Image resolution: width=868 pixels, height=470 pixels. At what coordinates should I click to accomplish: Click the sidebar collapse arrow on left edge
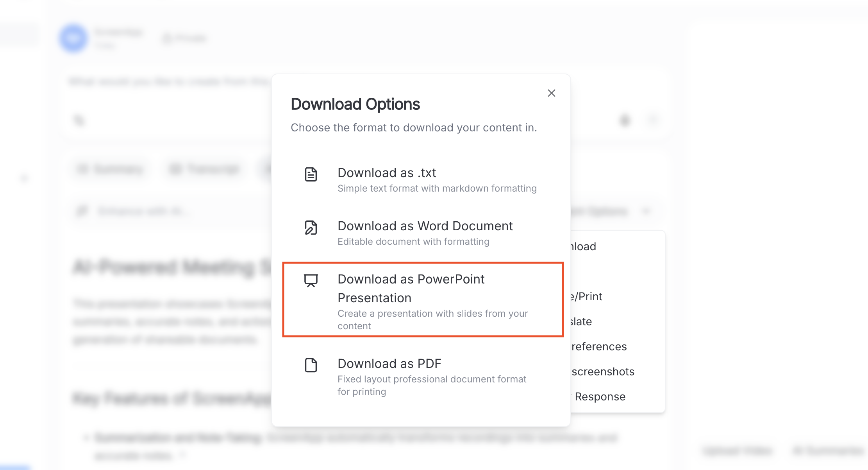pos(23,178)
